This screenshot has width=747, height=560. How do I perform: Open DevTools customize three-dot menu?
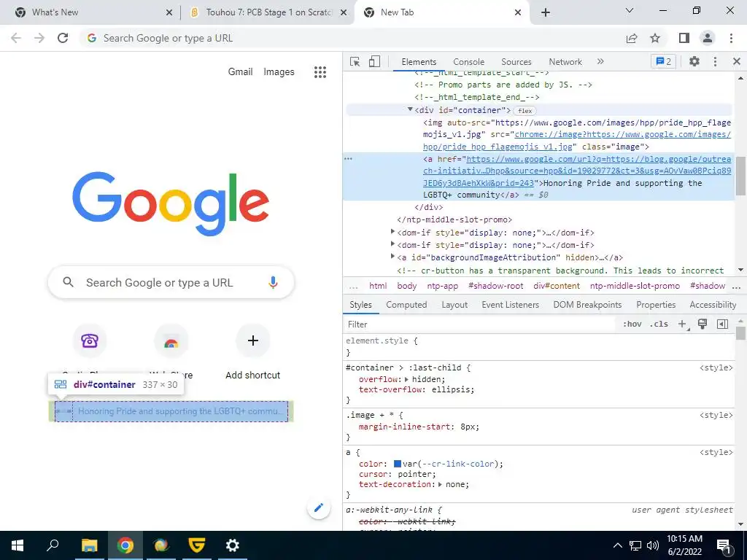click(715, 61)
